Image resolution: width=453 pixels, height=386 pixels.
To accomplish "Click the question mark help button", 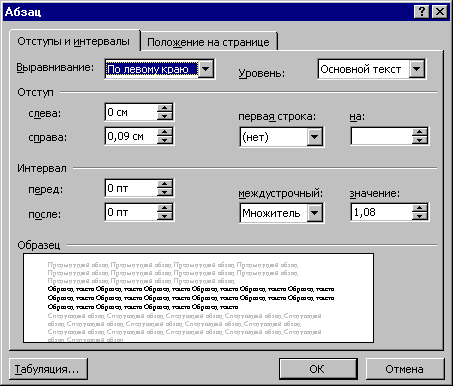I will pos(421,12).
